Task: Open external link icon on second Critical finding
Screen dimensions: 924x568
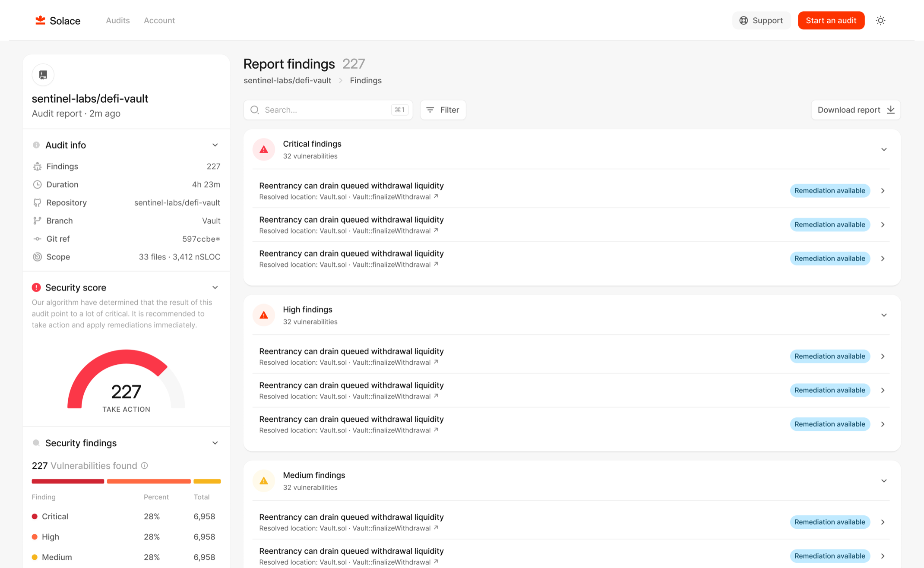Action: point(436,230)
